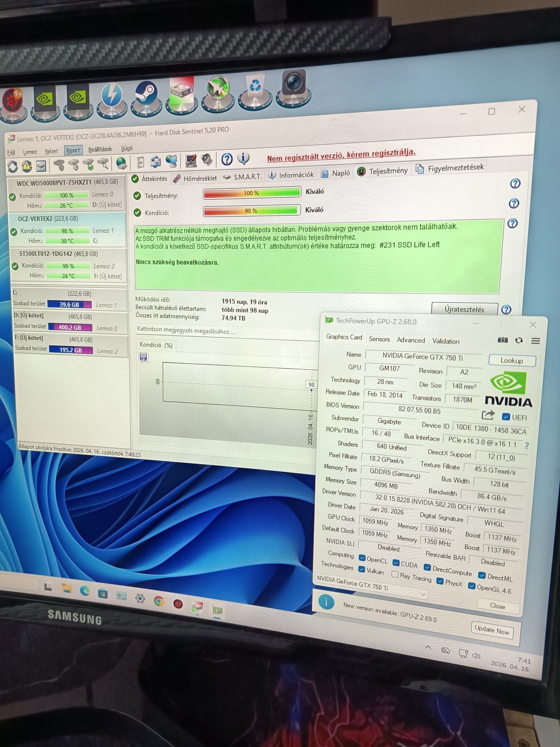Open the Riport menu
Screen dimensions: 560x747
tap(73, 151)
